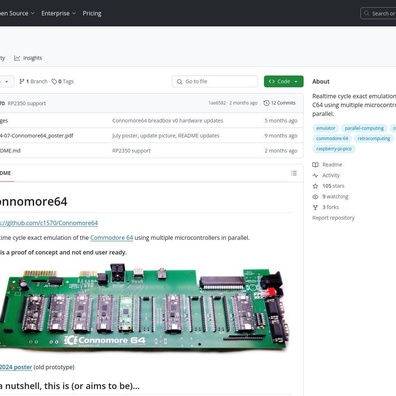View the 12 Commits history
Screen dimensions: 396x396
(279, 103)
